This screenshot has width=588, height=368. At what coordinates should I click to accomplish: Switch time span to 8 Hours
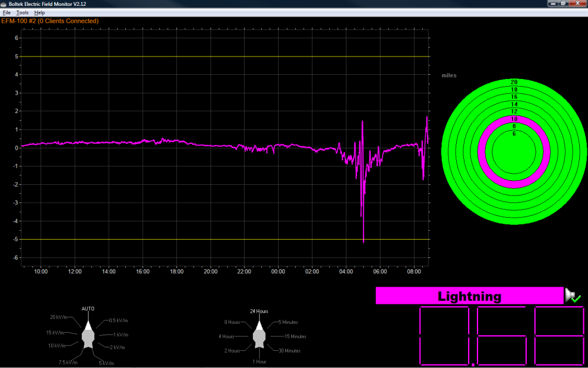pos(232,323)
